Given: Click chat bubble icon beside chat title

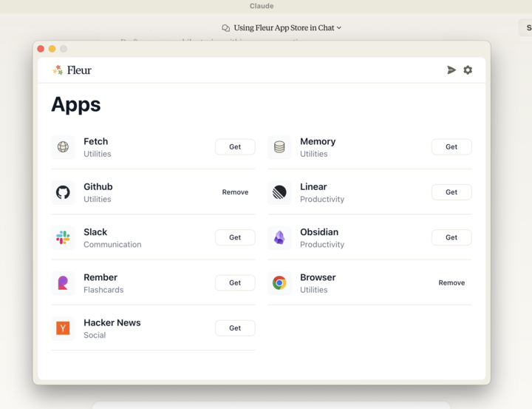Looking at the screenshot, I should point(225,28).
